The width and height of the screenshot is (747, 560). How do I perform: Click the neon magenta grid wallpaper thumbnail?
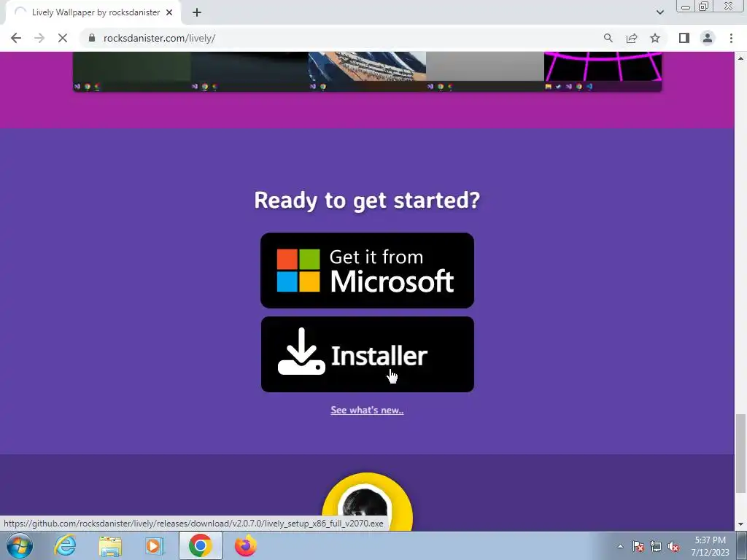[x=603, y=71]
